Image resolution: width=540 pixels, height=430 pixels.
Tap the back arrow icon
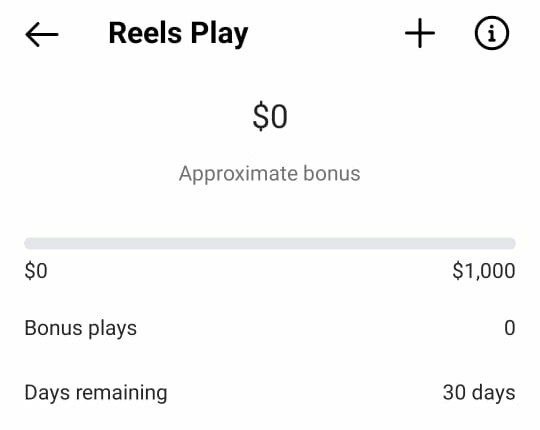(x=42, y=34)
